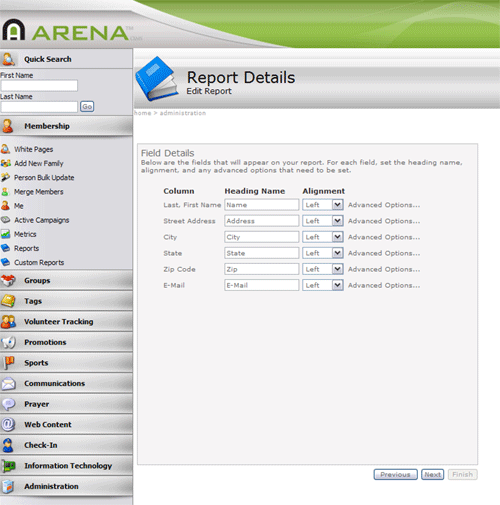This screenshot has height=505, width=500.
Task: Click the administration breadcrumb link
Action: pyautogui.click(x=183, y=113)
